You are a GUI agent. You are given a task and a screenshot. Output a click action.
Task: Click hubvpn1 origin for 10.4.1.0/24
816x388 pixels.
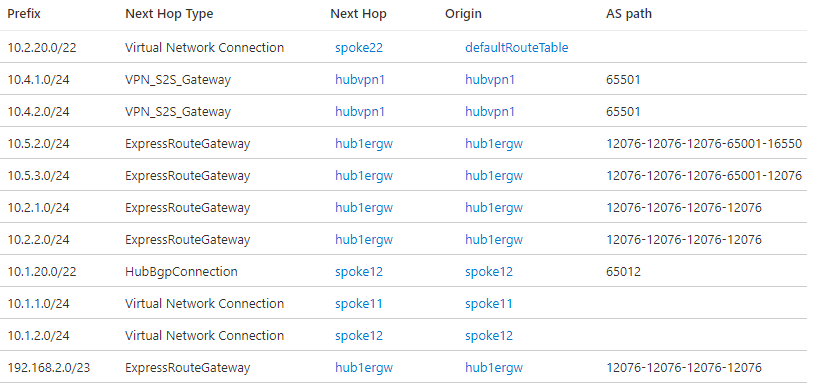point(490,80)
